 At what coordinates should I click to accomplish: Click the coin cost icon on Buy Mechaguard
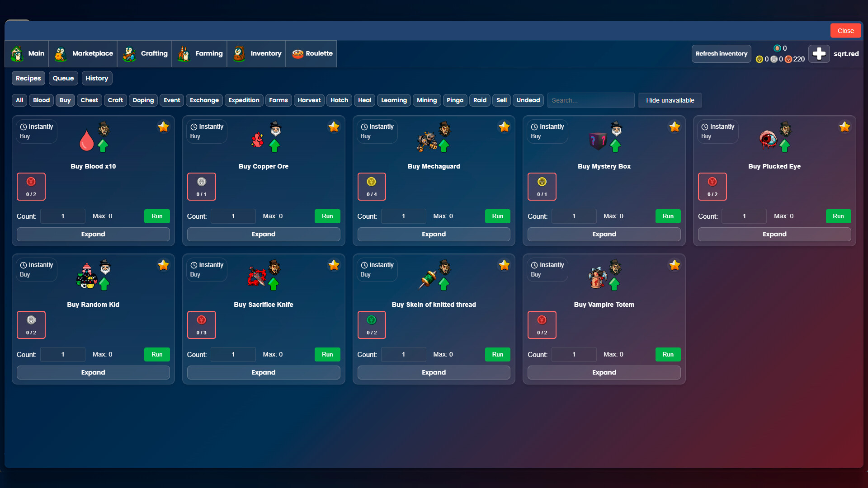pyautogui.click(x=372, y=182)
